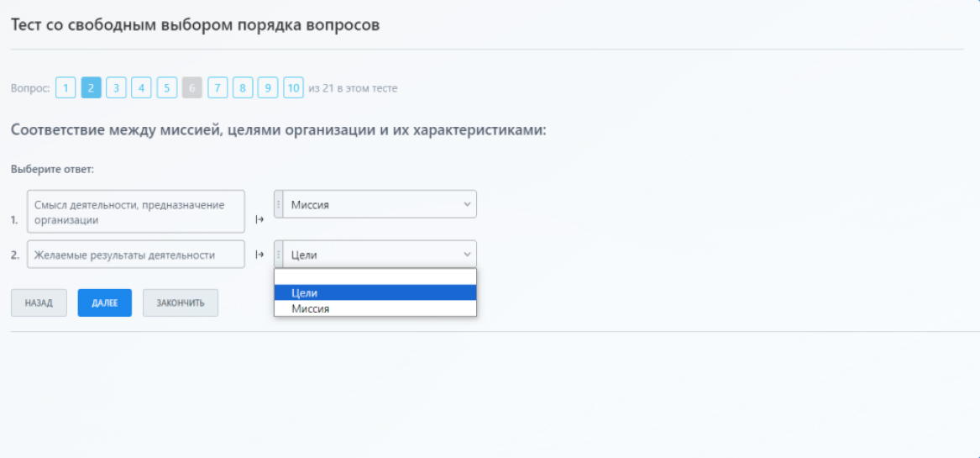Open the first answer dropdown showing Миссия

click(380, 204)
